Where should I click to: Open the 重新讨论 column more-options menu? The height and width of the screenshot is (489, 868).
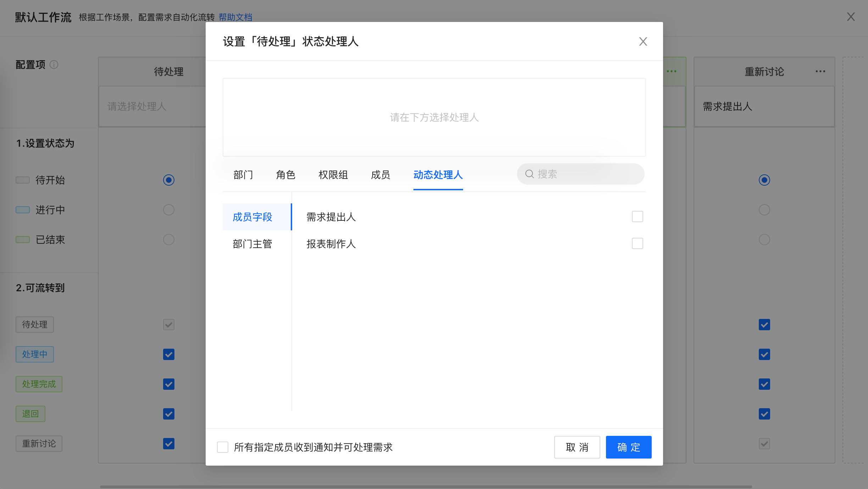click(x=820, y=72)
